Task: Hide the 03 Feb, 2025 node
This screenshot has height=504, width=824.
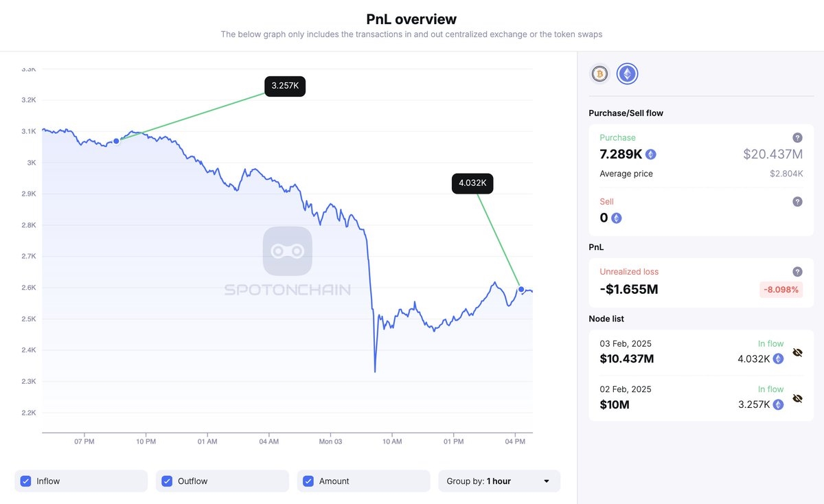Action: tap(797, 352)
